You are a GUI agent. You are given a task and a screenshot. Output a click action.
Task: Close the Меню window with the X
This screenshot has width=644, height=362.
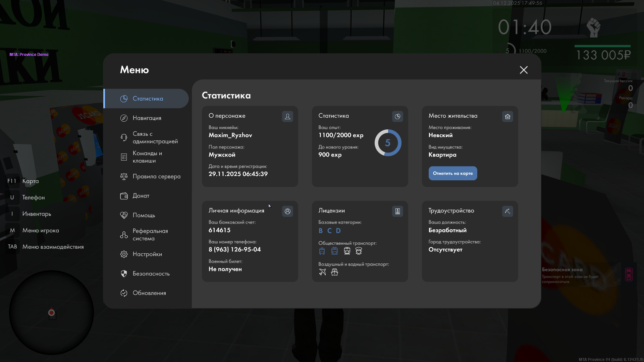coord(524,70)
